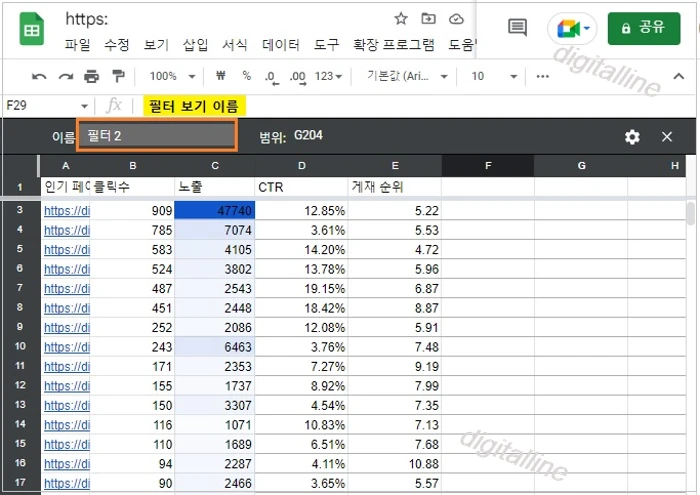Open the 수정 menu
This screenshot has width=700, height=495.
coord(117,45)
